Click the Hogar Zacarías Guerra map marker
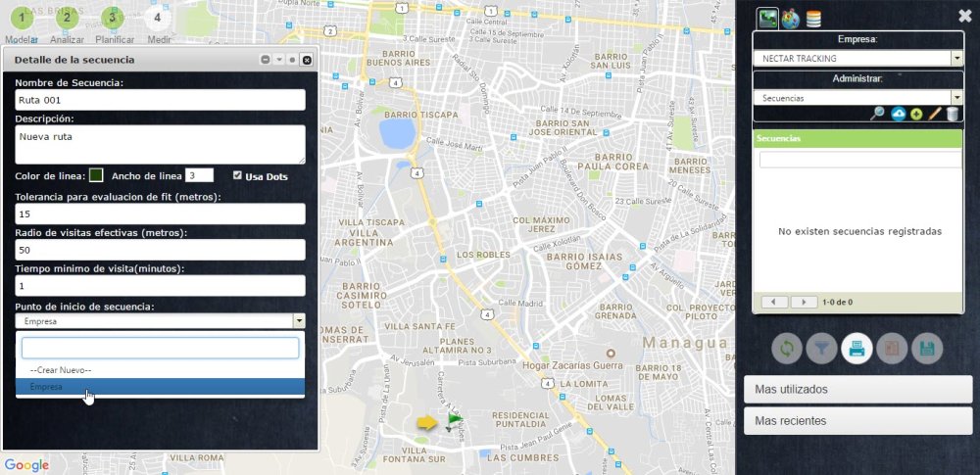980x475 pixels. click(611, 354)
